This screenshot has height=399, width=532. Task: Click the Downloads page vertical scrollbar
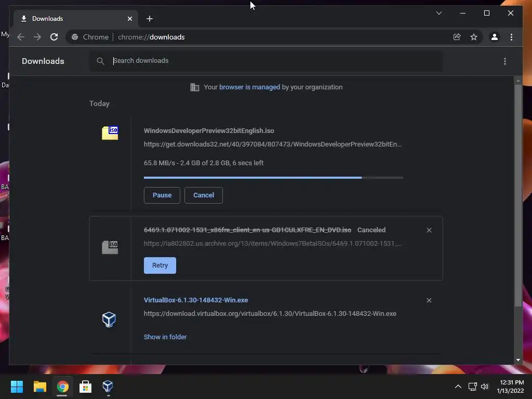pyautogui.click(x=518, y=195)
